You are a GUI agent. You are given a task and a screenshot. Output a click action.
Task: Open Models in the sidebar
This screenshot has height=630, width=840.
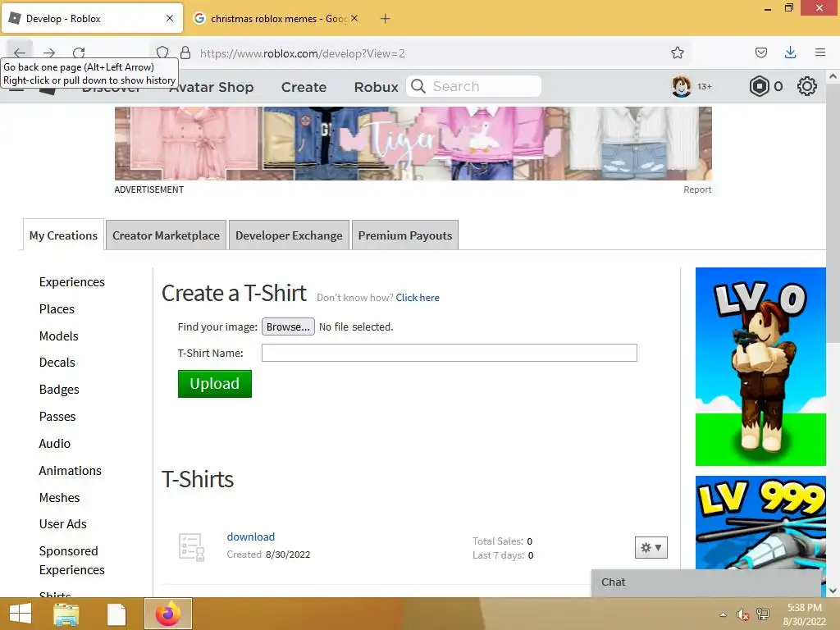click(59, 336)
